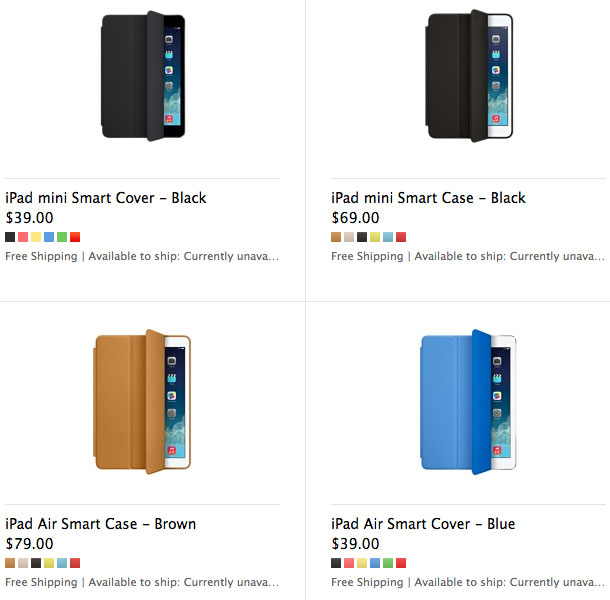Select black swatch for iPad Air Smart Case

click(x=36, y=563)
